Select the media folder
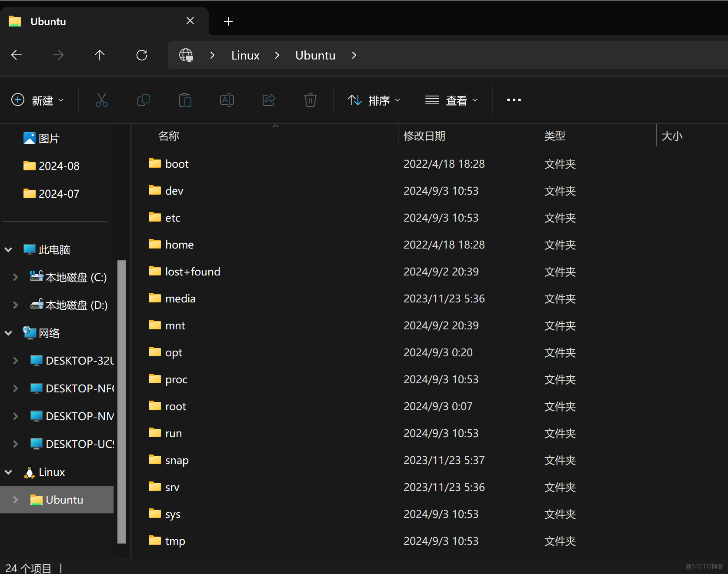The height and width of the screenshot is (574, 728). [172, 299]
